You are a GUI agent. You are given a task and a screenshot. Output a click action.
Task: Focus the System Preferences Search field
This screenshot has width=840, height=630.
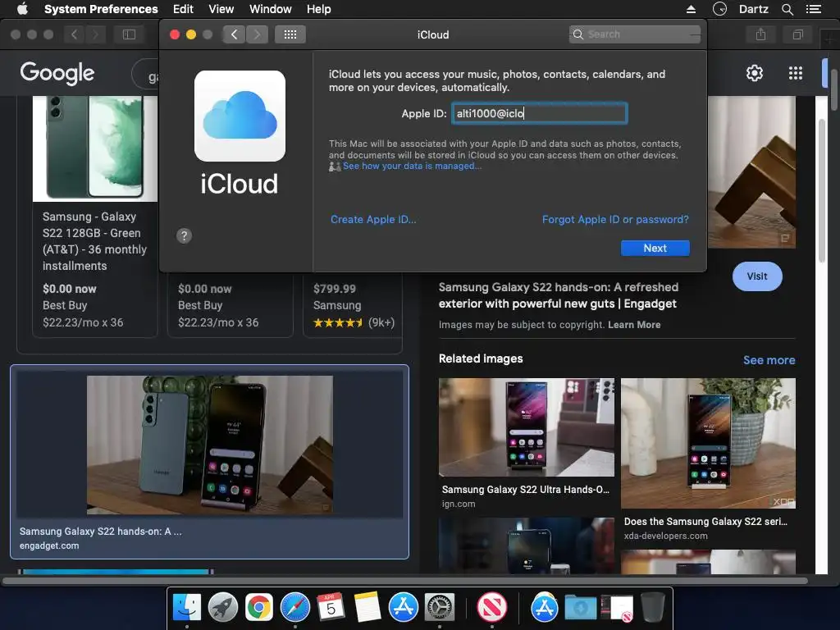click(635, 34)
